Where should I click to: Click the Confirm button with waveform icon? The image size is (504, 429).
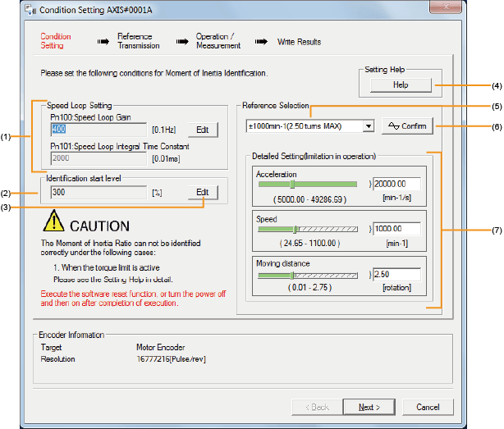tap(406, 126)
